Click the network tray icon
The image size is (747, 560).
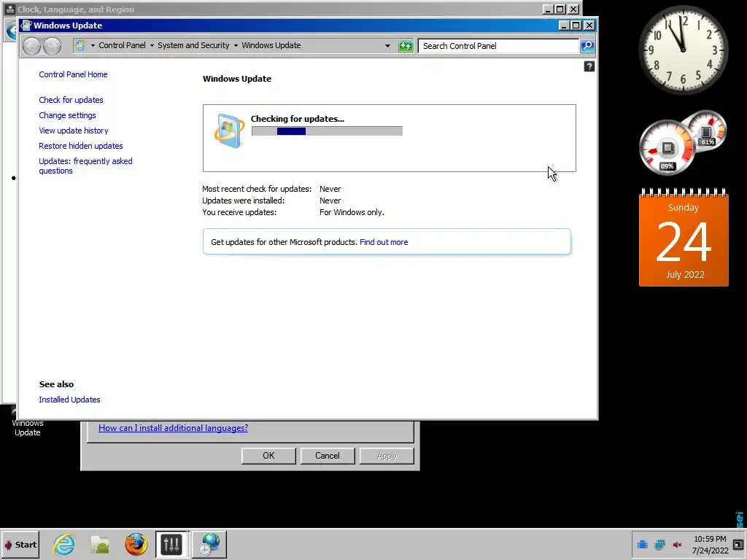(x=659, y=544)
